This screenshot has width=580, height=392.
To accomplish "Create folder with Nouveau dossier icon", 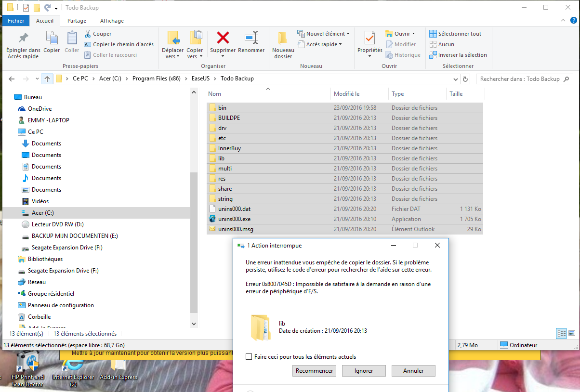I will coord(283,38).
